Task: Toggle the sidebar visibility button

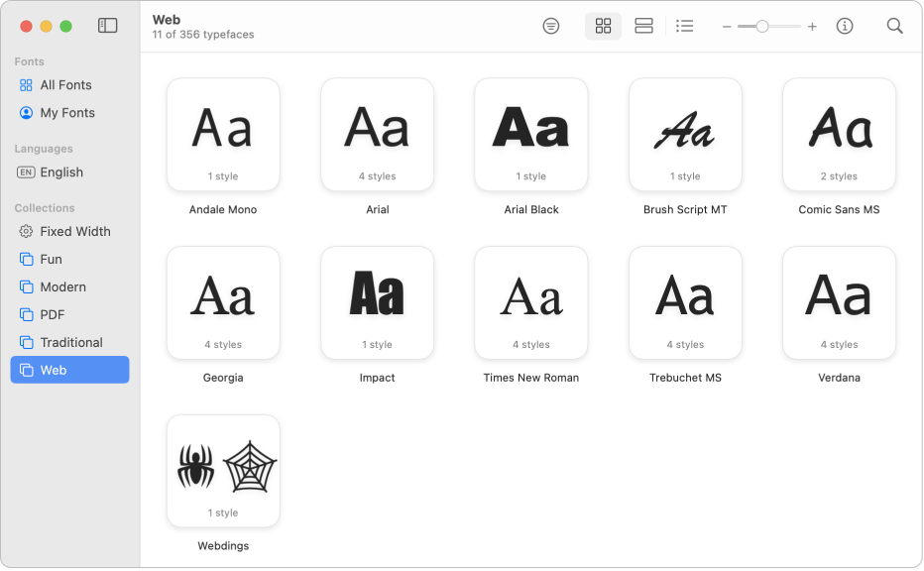Action: 107,26
